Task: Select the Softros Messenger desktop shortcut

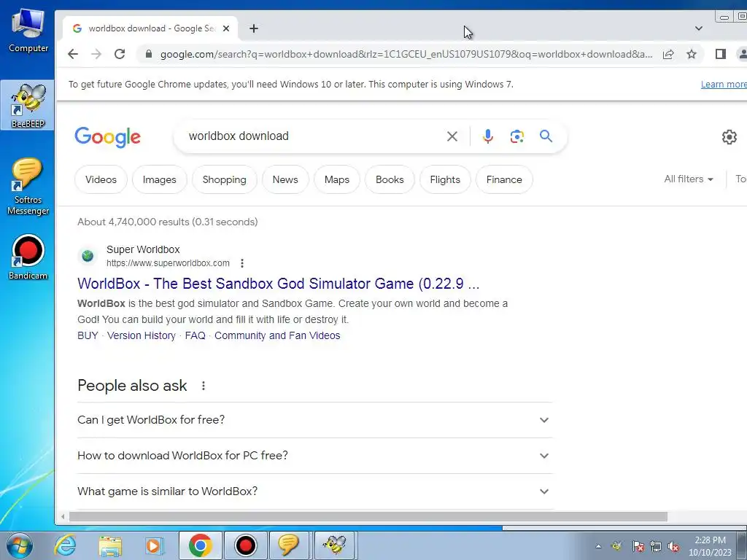Action: pyautogui.click(x=28, y=187)
